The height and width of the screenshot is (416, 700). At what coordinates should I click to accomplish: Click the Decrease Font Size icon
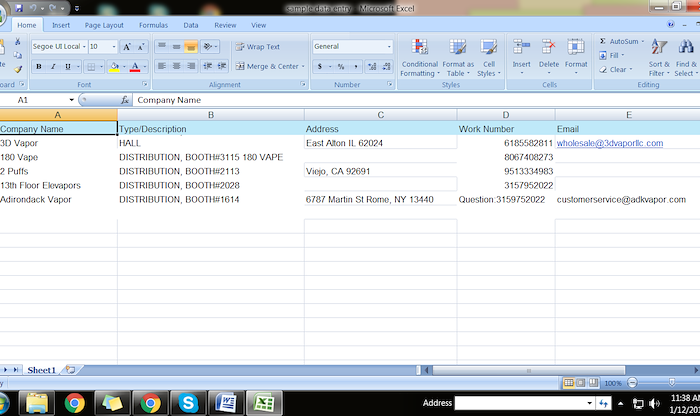click(x=141, y=47)
